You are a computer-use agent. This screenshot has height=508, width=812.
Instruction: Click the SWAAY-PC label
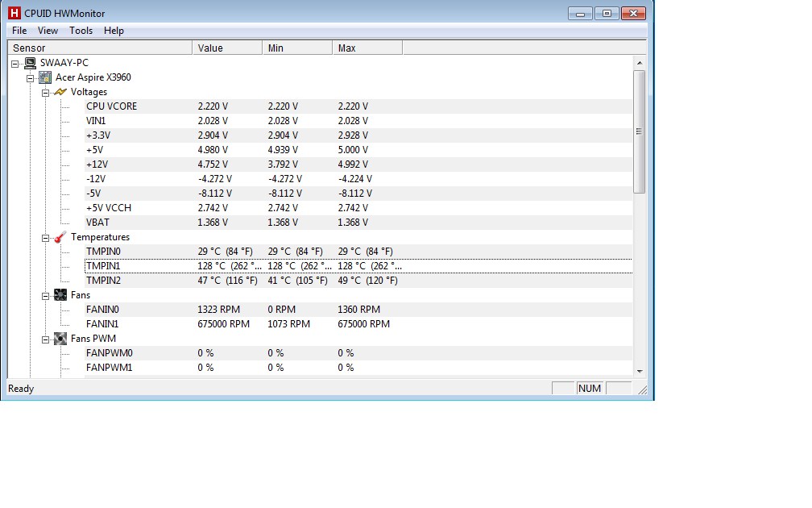(64, 63)
